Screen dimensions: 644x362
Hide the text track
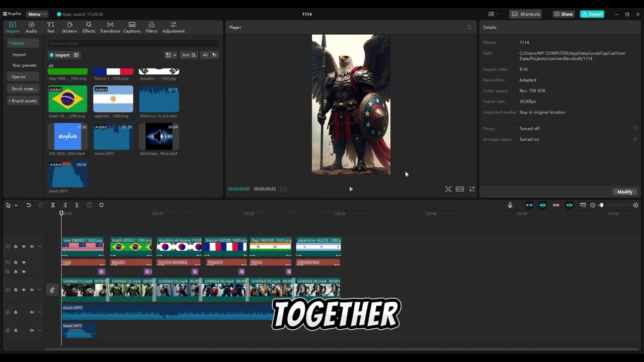(24, 262)
